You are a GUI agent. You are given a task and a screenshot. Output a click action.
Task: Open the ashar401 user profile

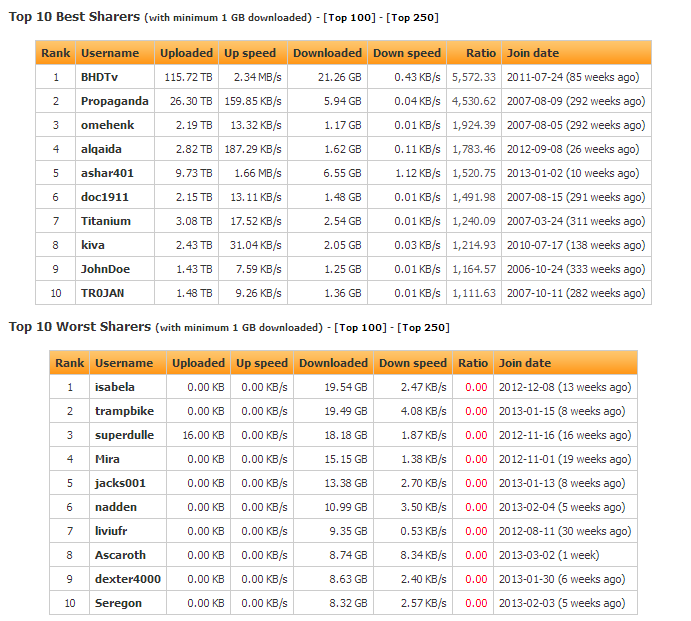click(x=107, y=173)
